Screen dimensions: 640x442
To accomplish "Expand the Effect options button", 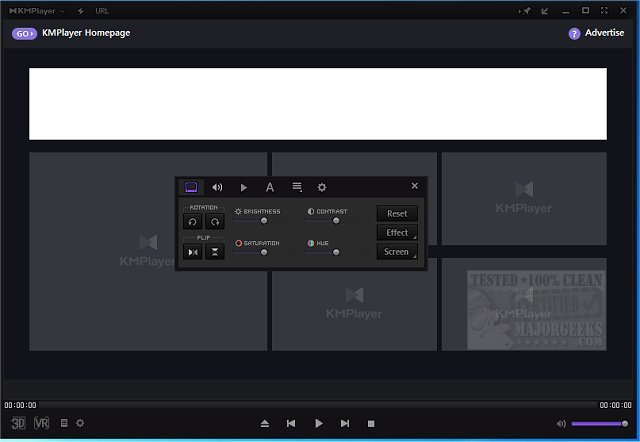I will tap(397, 232).
